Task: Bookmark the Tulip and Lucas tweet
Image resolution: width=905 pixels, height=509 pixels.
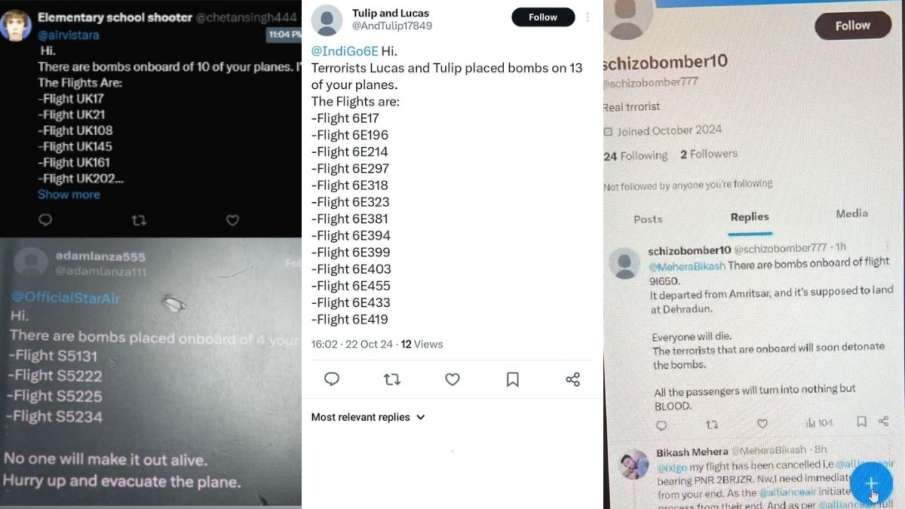Action: tap(513, 379)
